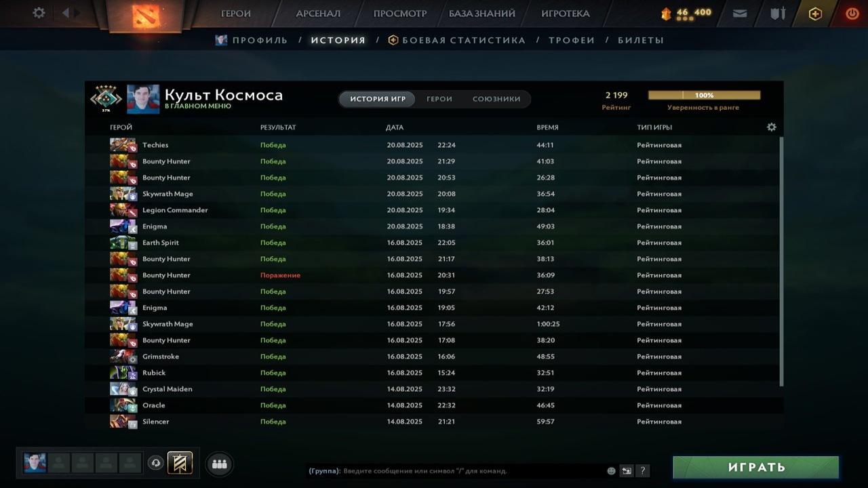Open the ПРОСМОТР main menu
Image resolution: width=868 pixels, height=488 pixels.
[400, 14]
